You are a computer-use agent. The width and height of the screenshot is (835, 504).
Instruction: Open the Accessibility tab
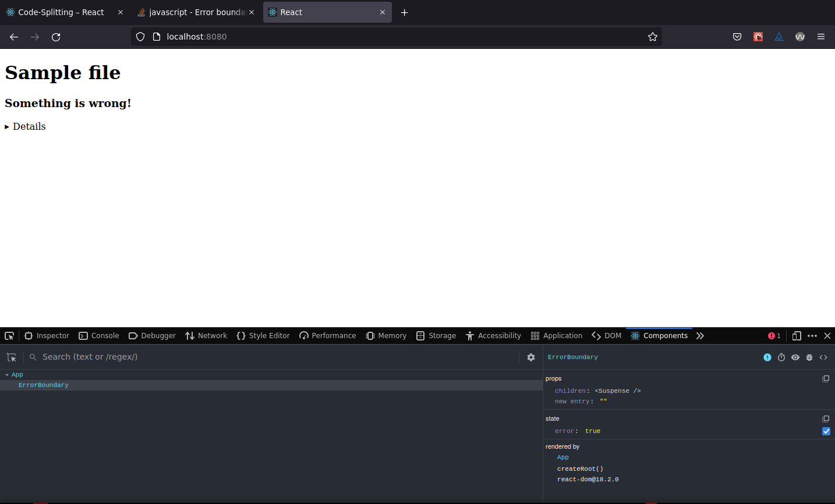[x=493, y=336]
